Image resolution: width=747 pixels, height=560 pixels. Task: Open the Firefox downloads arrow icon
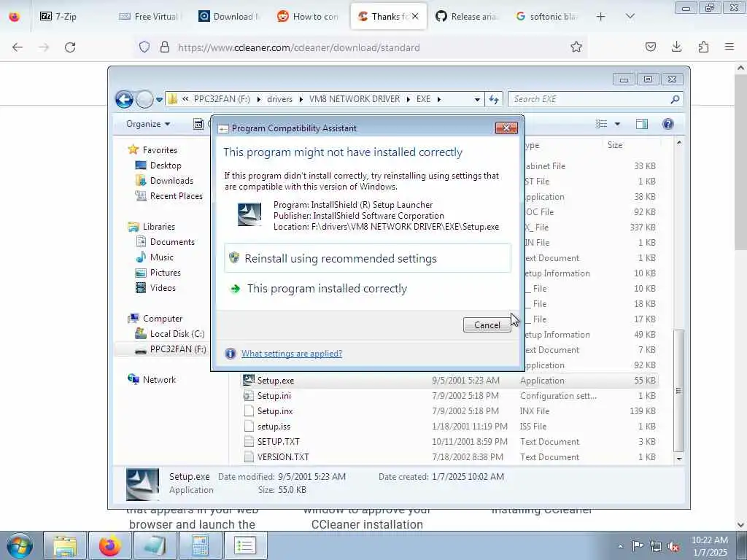(676, 47)
